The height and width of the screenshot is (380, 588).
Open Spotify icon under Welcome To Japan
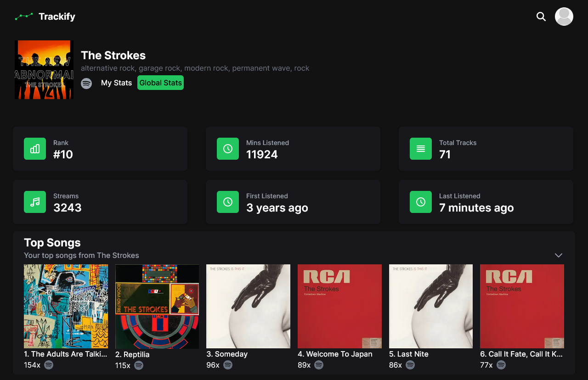click(x=319, y=365)
